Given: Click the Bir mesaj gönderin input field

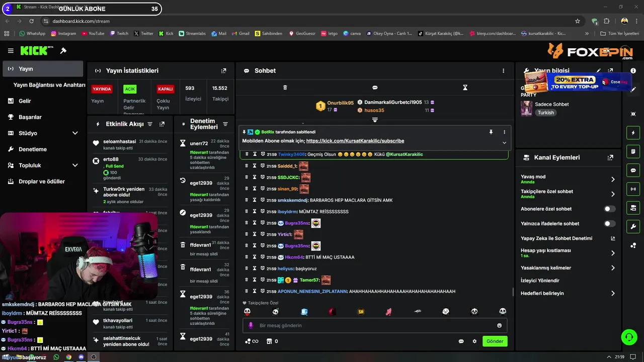Looking at the screenshot, I should [375, 325].
